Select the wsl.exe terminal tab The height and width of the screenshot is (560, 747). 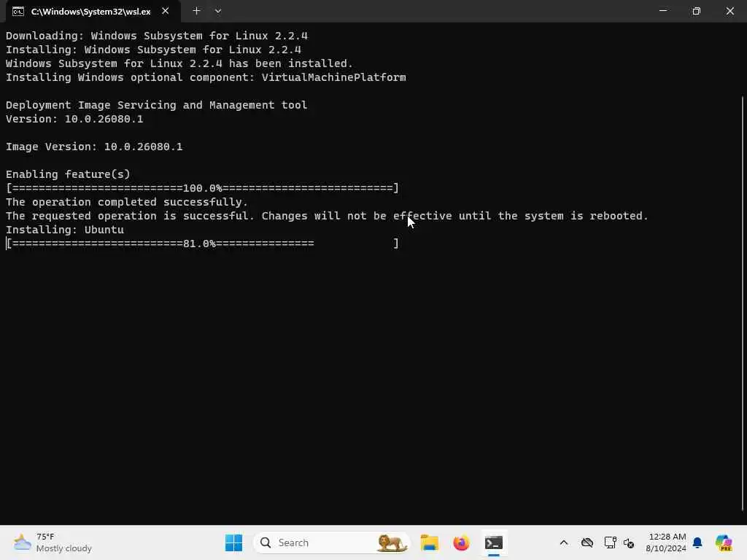tap(93, 12)
